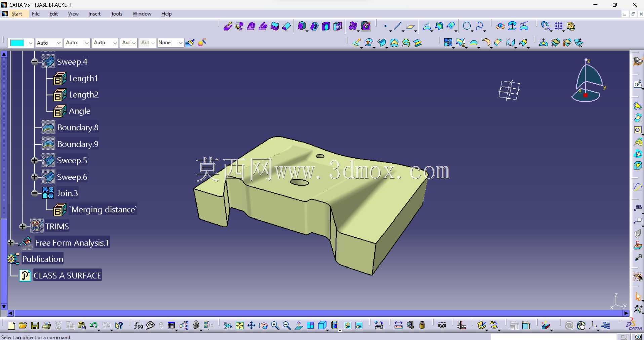Select the Merging distance parameter
644x340 pixels.
point(103,210)
